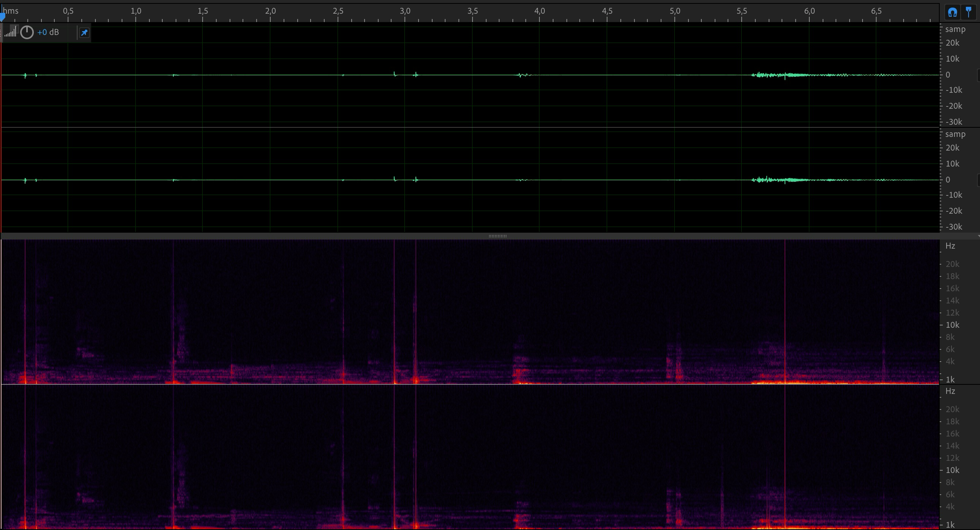980x530 pixels.
Task: Click the blue playhead handle at timeline start
Action: (x=3, y=17)
